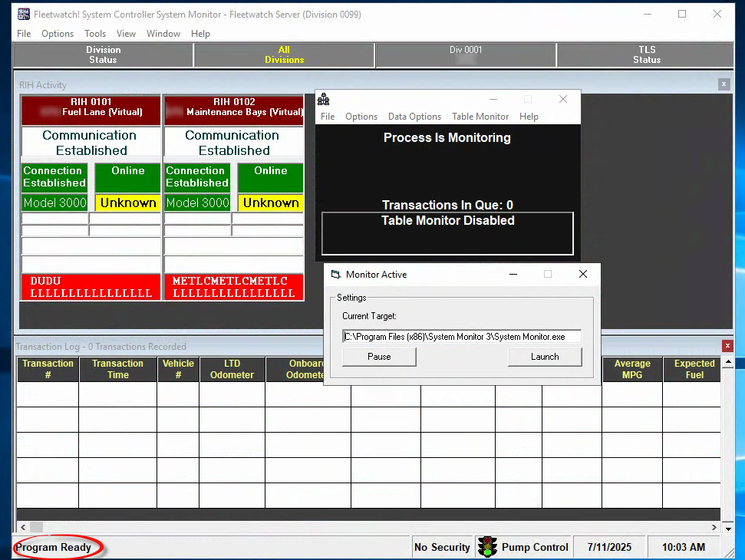The image size is (745, 560).
Task: Click Connection Established under RIH 0102
Action: [197, 177]
